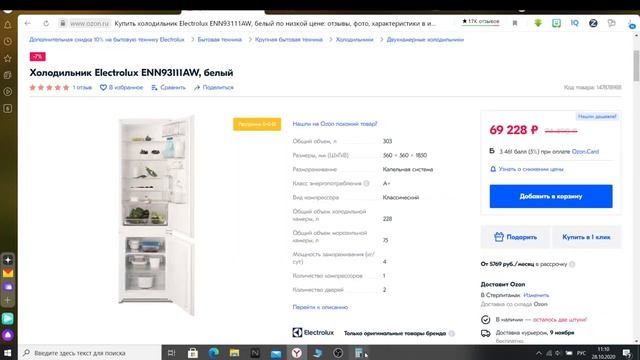Click Windows taskbar search field
The width and height of the screenshot is (640, 360).
tap(90, 353)
